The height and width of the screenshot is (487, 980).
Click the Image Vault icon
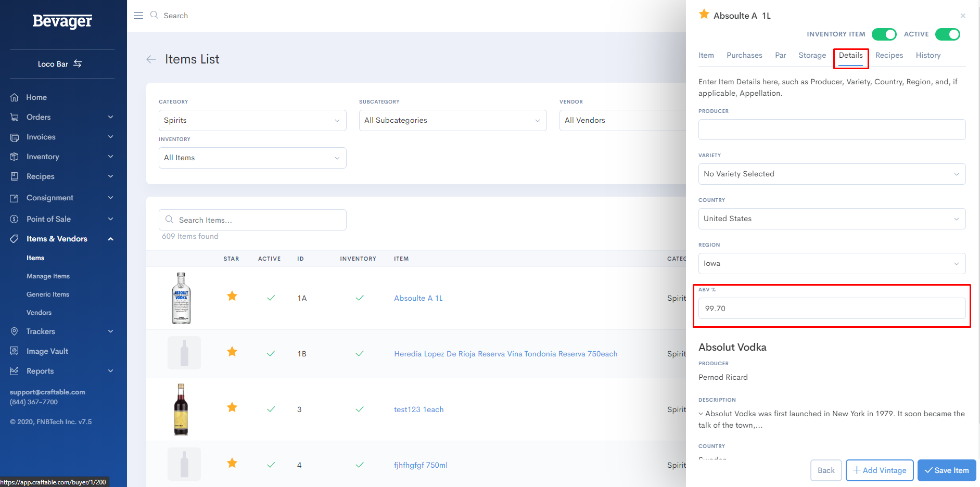15,351
